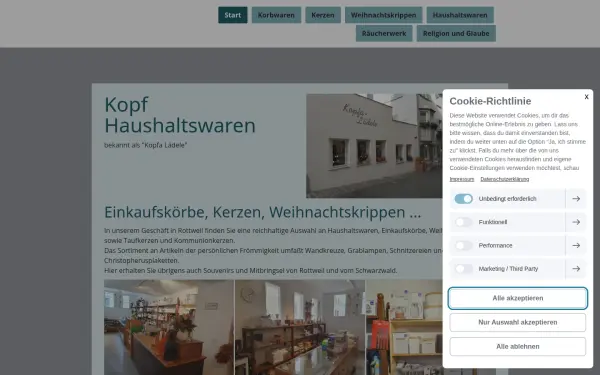The height and width of the screenshot is (375, 600).
Task: Open the shop counter interior photo
Action: click(169, 328)
